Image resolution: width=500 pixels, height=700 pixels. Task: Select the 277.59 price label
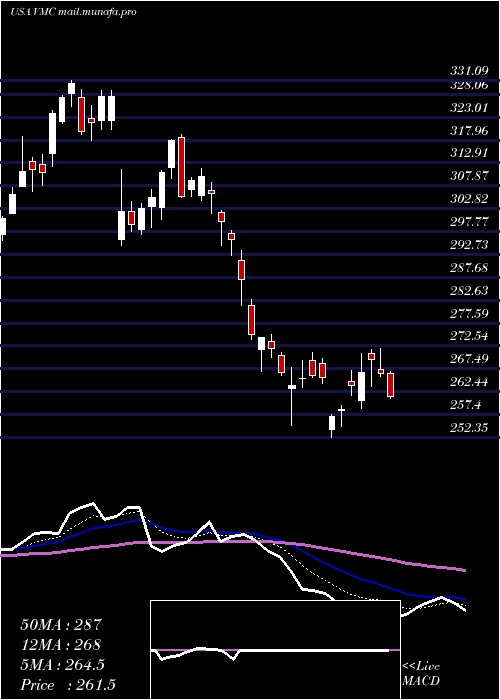(x=468, y=313)
